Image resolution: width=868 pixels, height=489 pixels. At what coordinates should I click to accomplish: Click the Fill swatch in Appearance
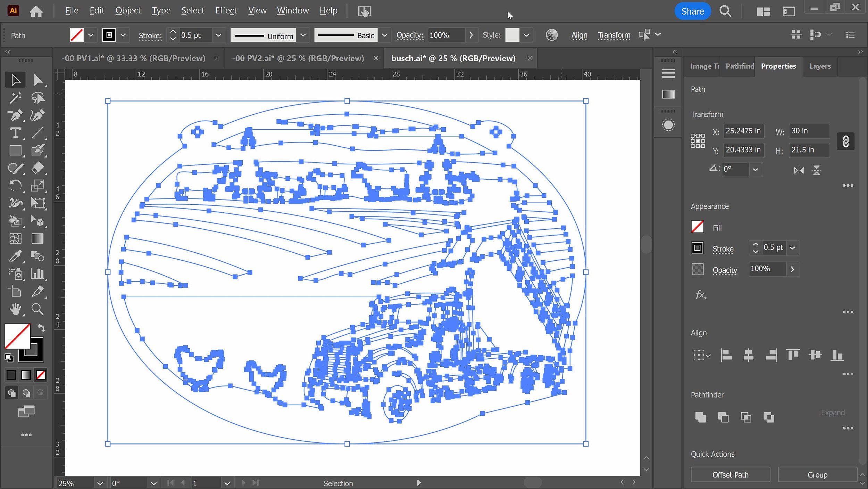pos(697,227)
